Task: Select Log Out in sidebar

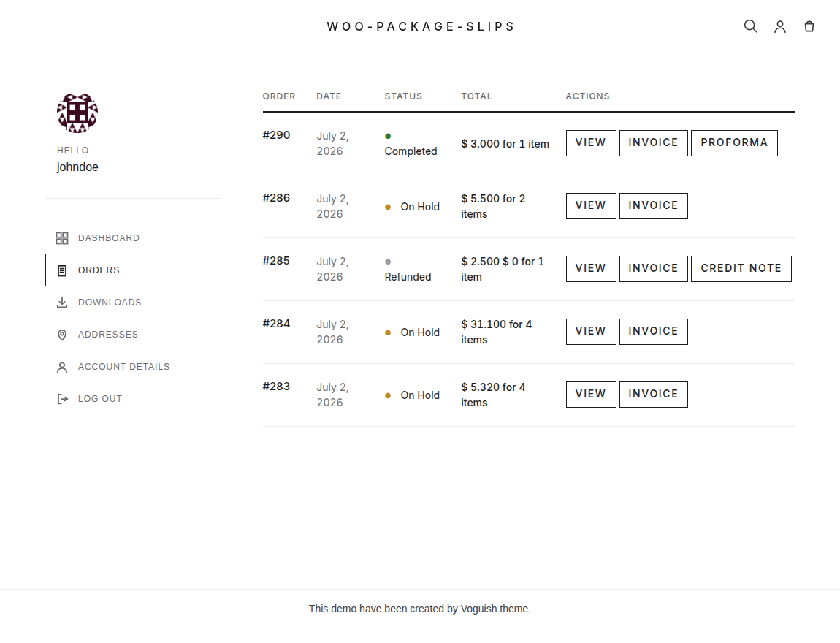Action: [100, 399]
